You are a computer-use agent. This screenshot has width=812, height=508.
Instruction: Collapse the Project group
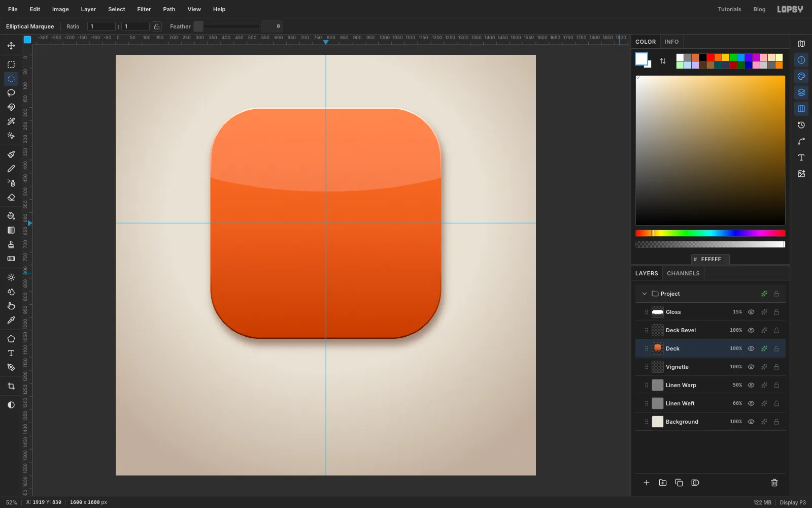[645, 294]
